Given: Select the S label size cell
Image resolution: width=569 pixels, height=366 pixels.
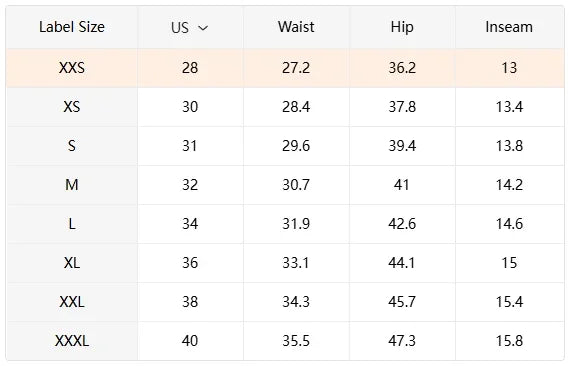Looking at the screenshot, I should (72, 146).
